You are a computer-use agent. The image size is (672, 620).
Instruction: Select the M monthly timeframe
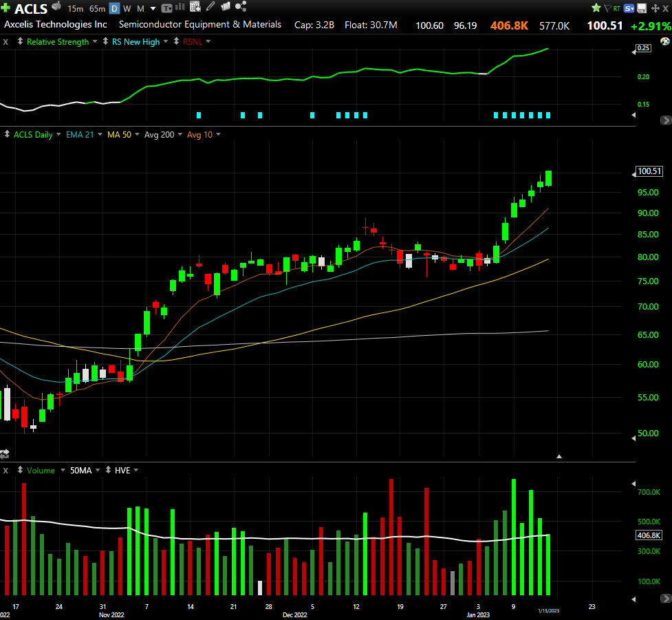click(x=140, y=8)
